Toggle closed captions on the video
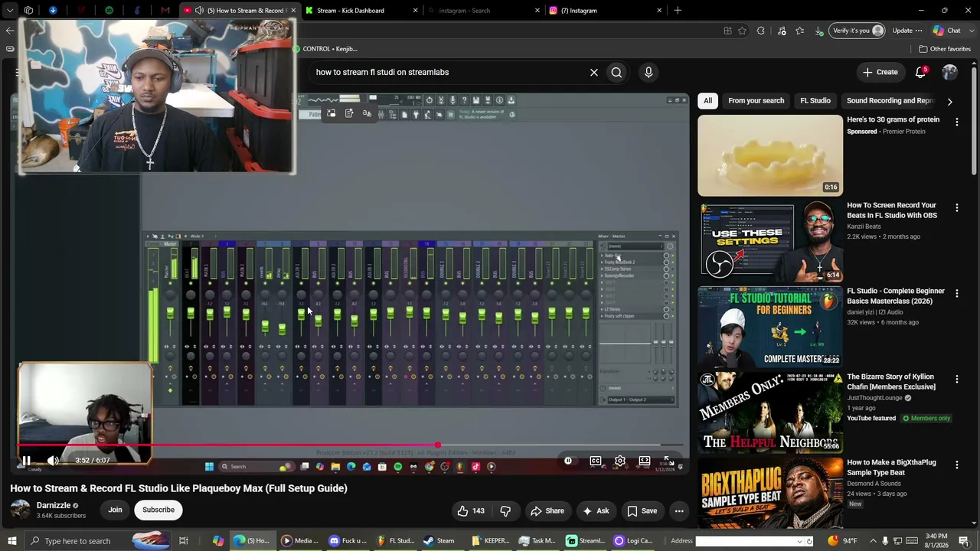 [x=595, y=461]
